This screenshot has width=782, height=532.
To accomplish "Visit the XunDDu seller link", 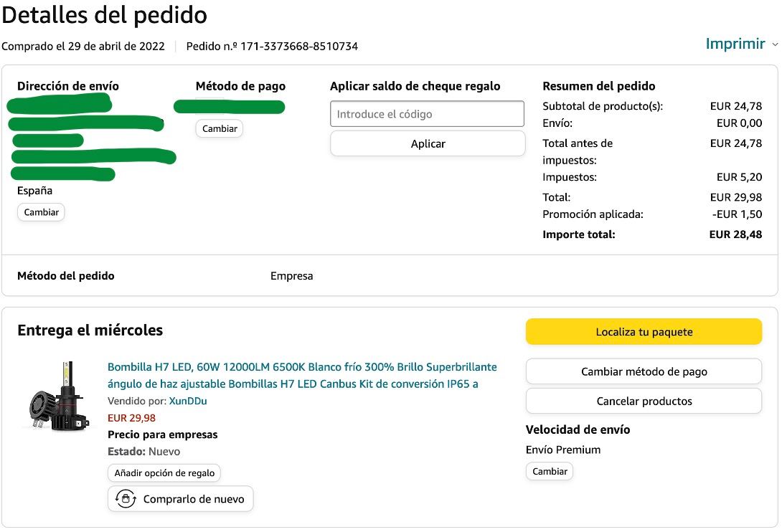I will click(188, 401).
